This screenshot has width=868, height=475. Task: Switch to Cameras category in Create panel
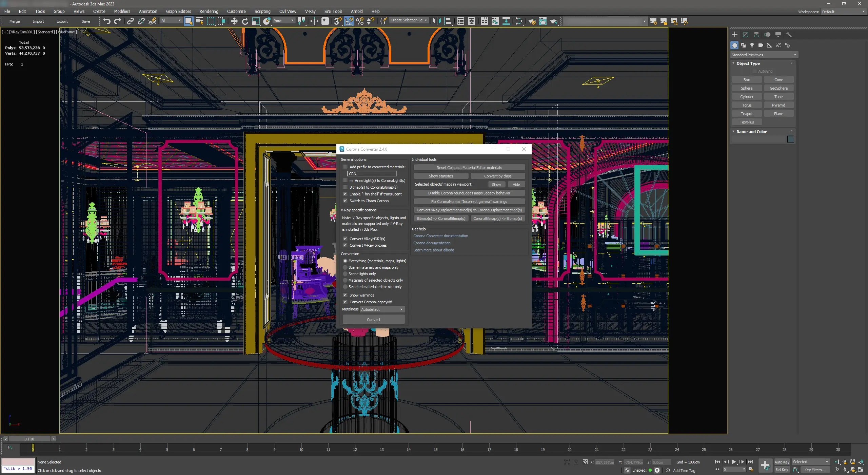point(761,45)
